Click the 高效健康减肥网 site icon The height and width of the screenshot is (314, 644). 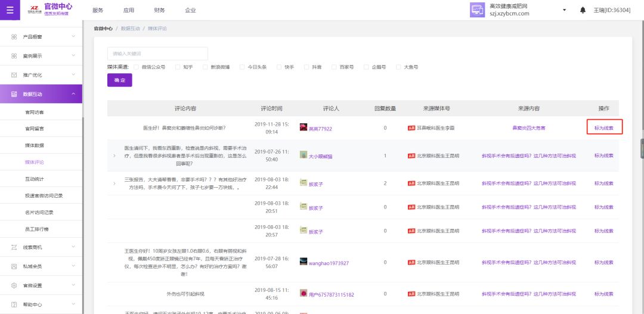click(x=477, y=10)
